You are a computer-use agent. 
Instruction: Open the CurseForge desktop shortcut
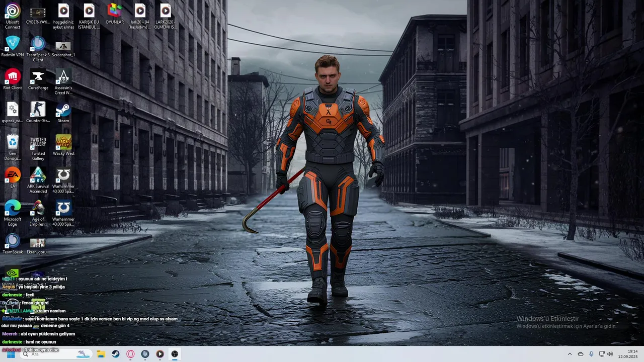pyautogui.click(x=38, y=79)
